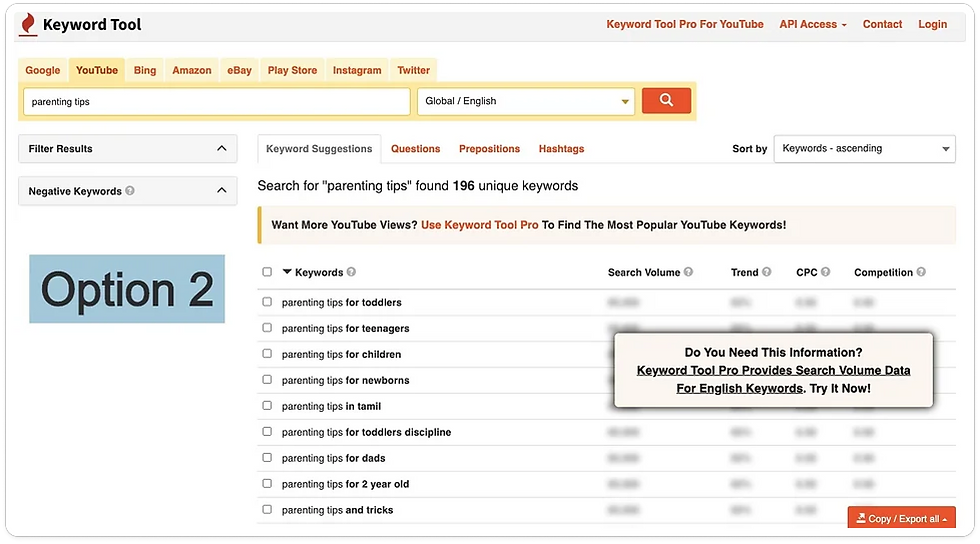This screenshot has height=544, width=980.
Task: Open the API Access dropdown menu
Action: (812, 24)
